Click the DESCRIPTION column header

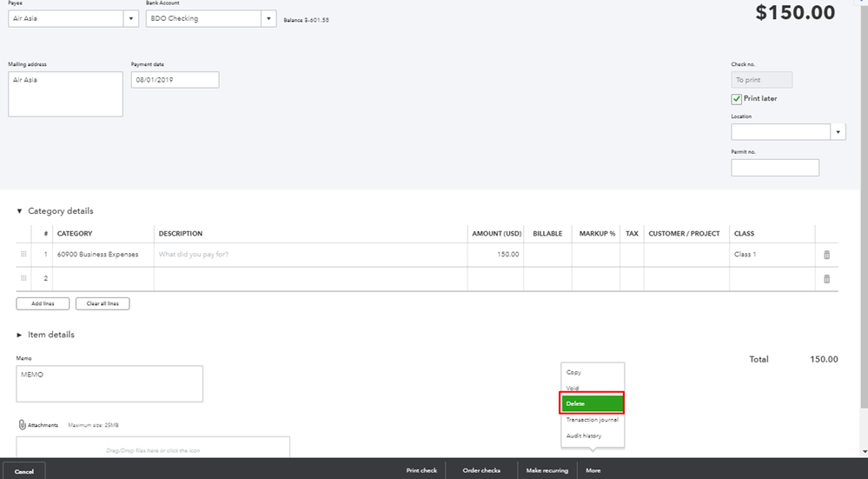181,234
